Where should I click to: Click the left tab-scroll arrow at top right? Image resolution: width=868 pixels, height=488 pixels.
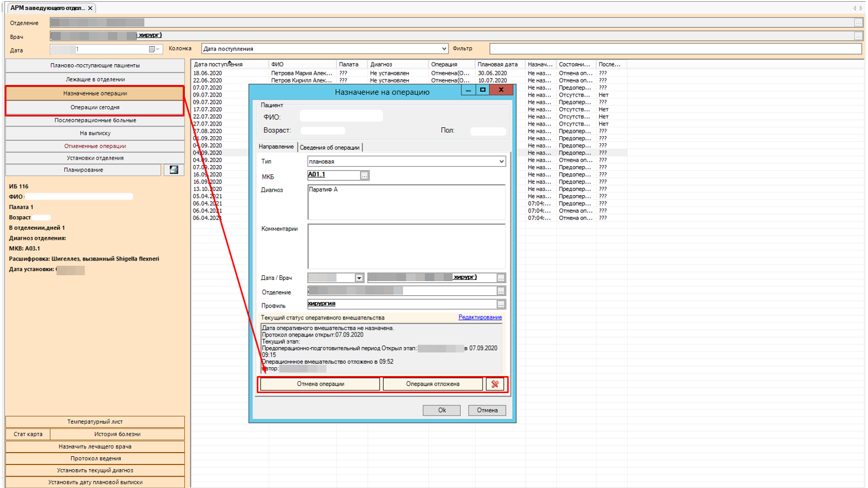[854, 8]
